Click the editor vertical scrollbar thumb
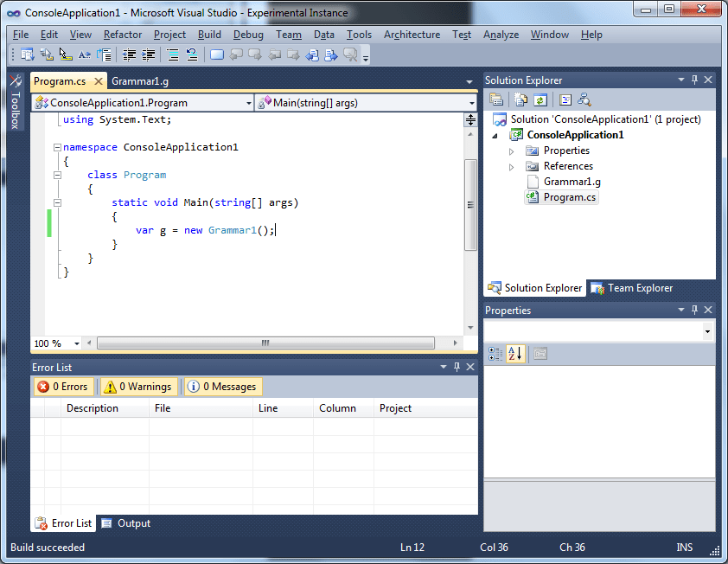 [x=470, y=205]
